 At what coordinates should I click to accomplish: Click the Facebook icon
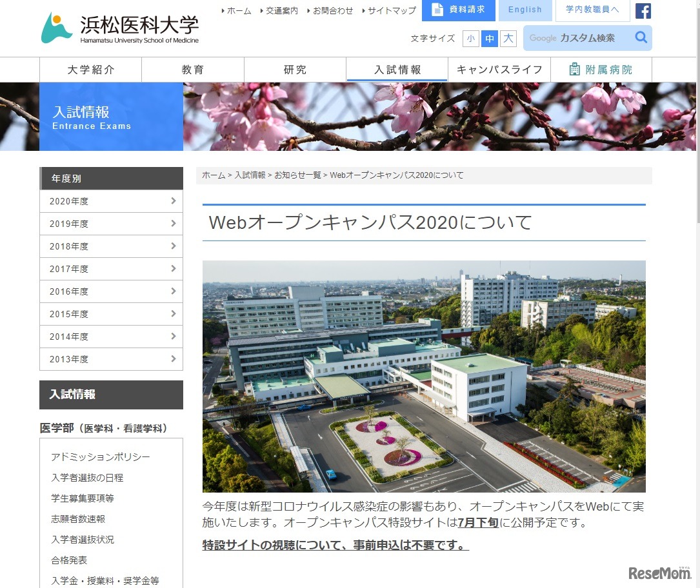click(x=643, y=10)
